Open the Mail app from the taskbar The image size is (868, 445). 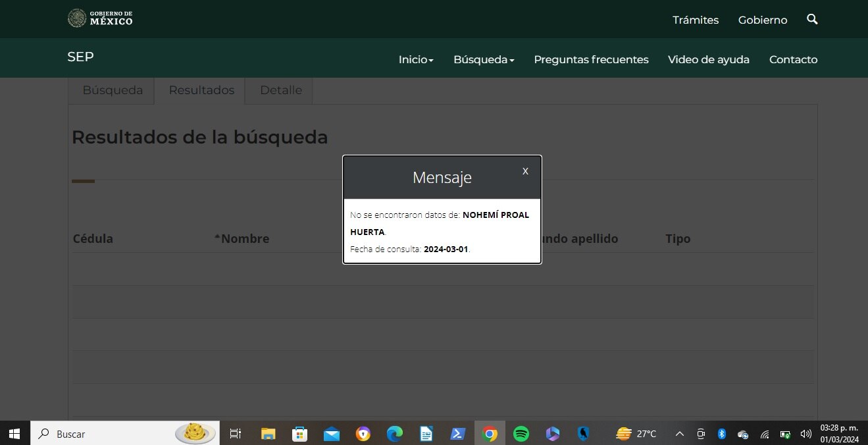coord(332,434)
